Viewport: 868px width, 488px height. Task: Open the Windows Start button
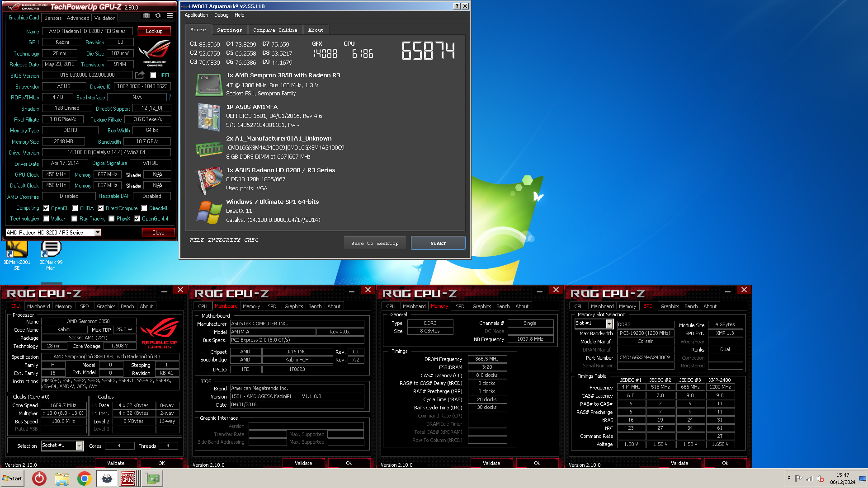click(12, 479)
